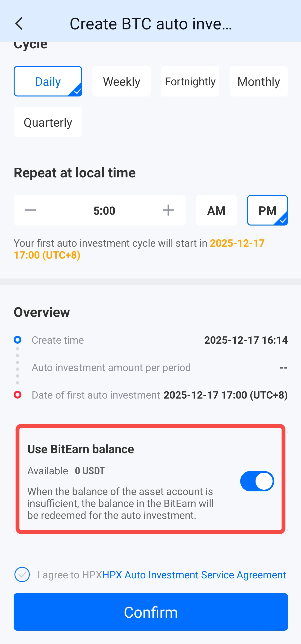Tap the blue Create time marker dot
Screen dimensions: 301x644
(x=18, y=340)
